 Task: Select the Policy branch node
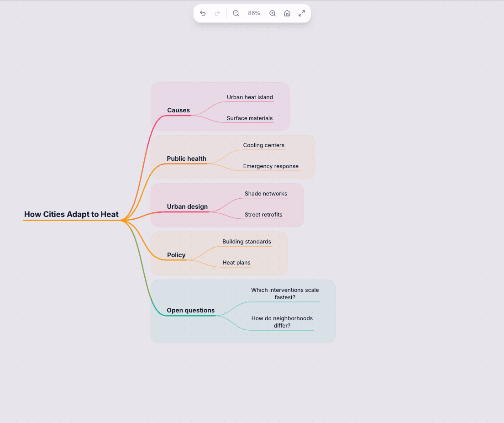pyautogui.click(x=176, y=255)
